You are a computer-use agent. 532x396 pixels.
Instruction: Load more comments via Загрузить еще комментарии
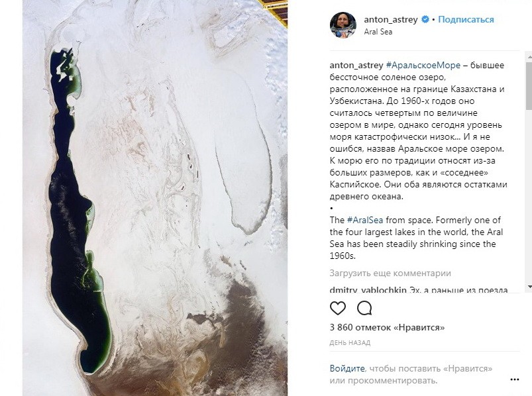[x=390, y=273]
